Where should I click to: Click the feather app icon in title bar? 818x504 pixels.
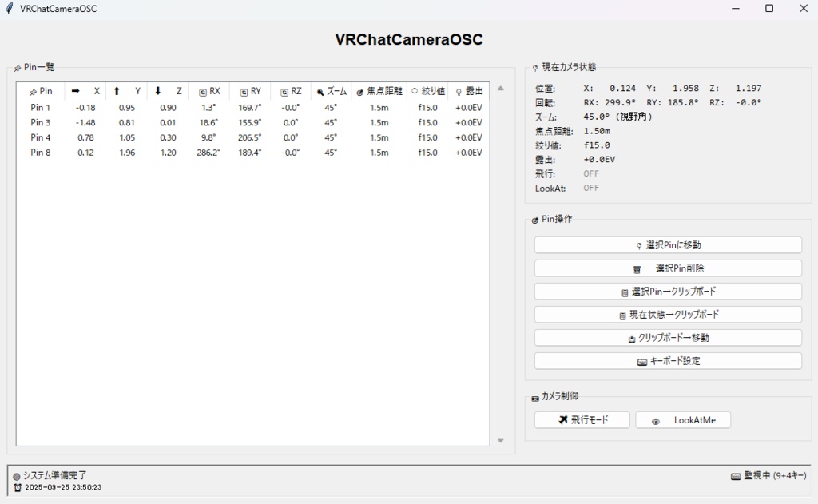(9, 8)
